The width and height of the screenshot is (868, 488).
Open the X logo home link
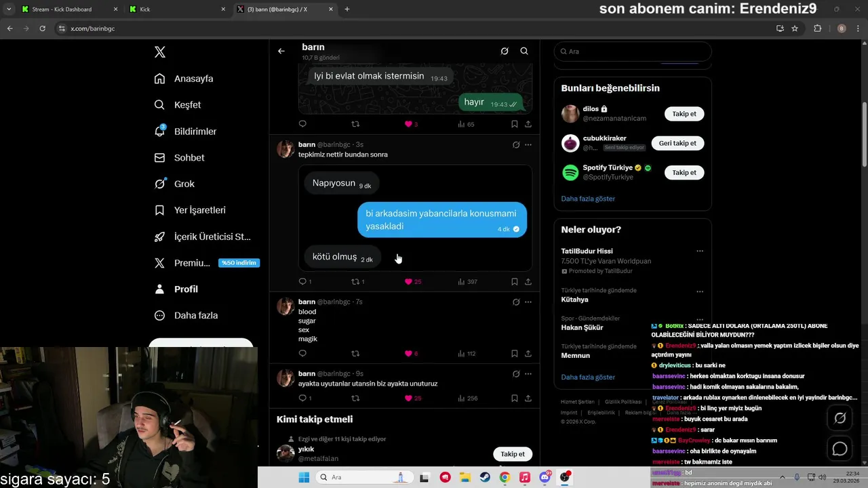coord(159,52)
